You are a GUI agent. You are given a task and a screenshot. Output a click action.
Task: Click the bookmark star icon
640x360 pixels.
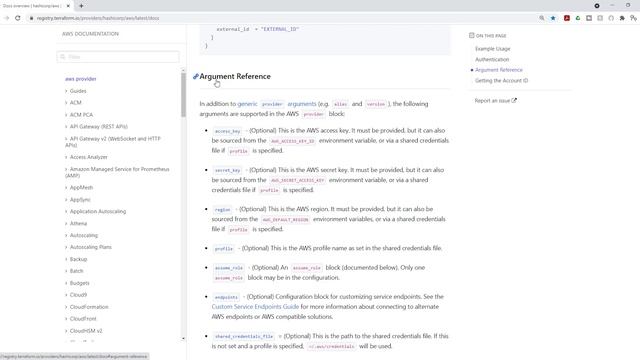[553, 18]
